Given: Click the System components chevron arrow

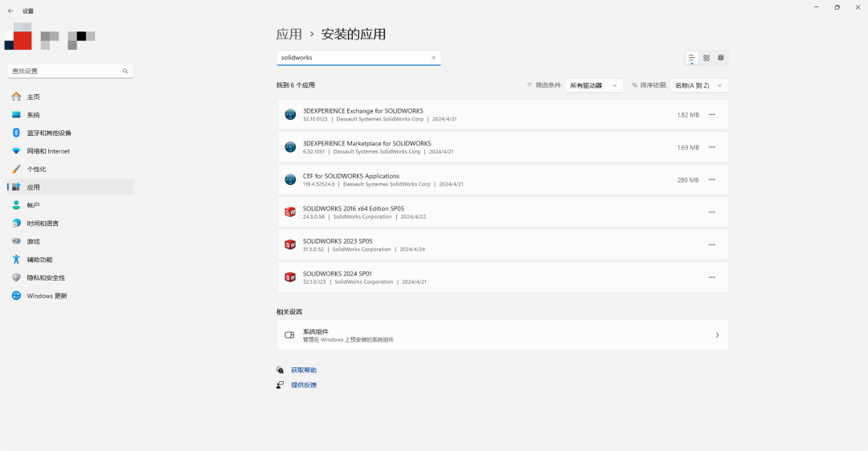Looking at the screenshot, I should tap(717, 335).
